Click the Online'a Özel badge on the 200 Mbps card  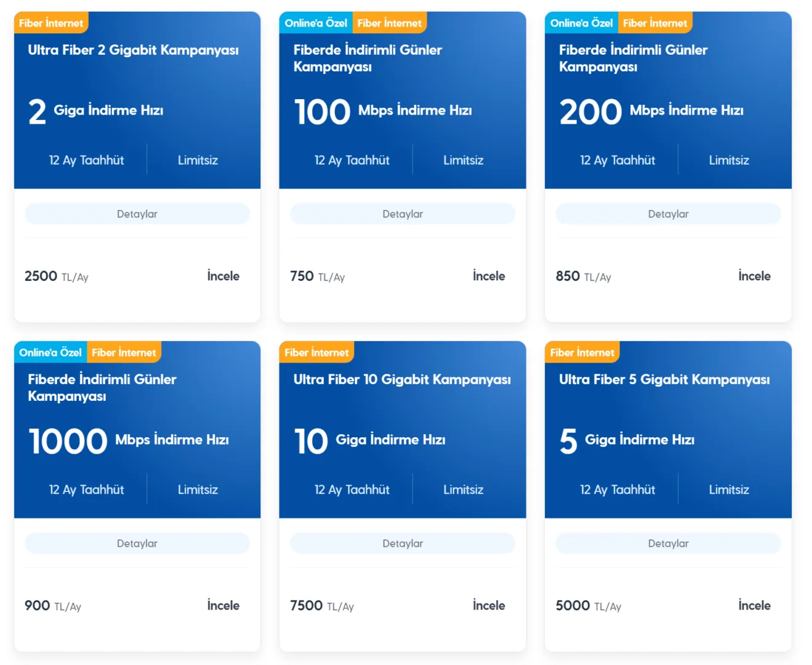[581, 23]
